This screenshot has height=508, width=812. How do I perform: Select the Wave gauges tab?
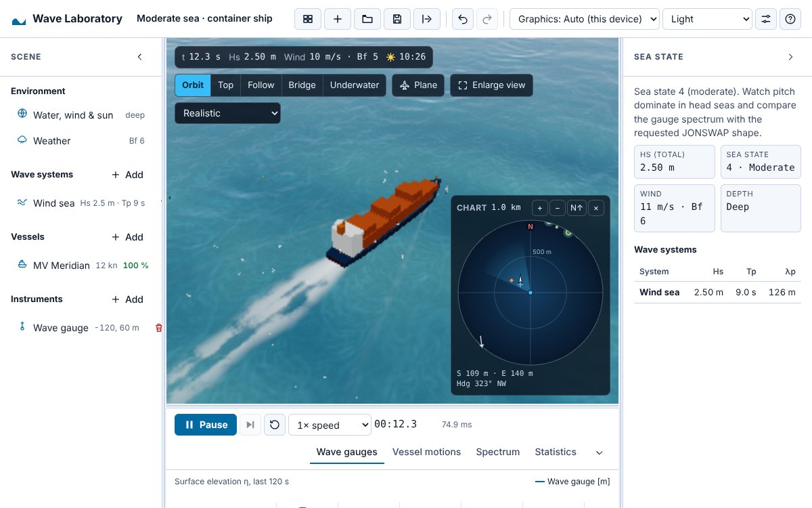tap(347, 452)
